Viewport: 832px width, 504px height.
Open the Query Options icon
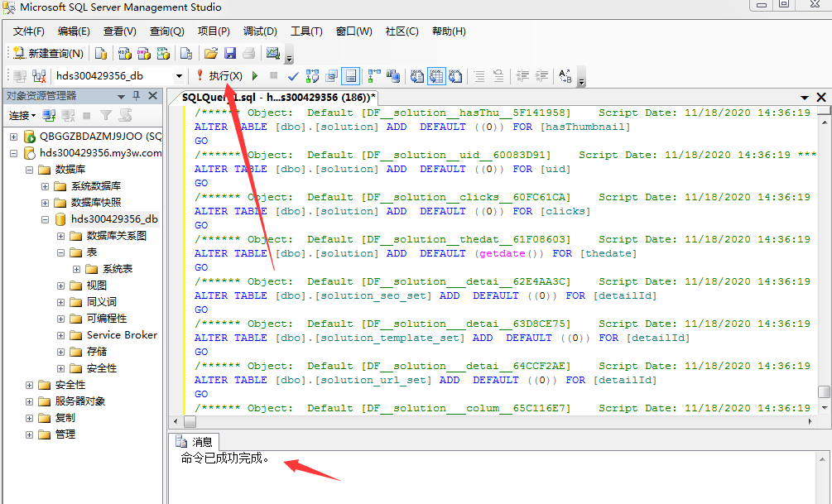(332, 76)
